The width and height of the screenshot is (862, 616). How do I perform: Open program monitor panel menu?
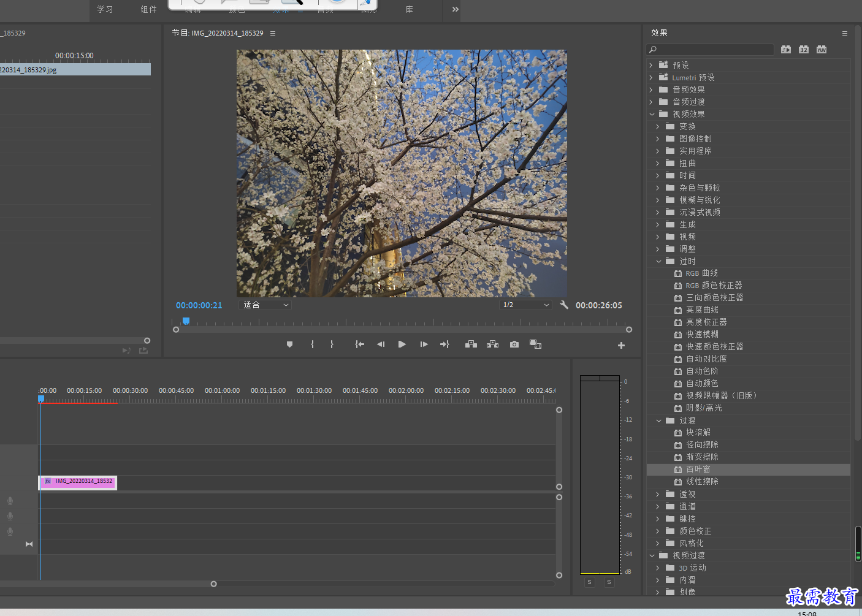point(273,33)
